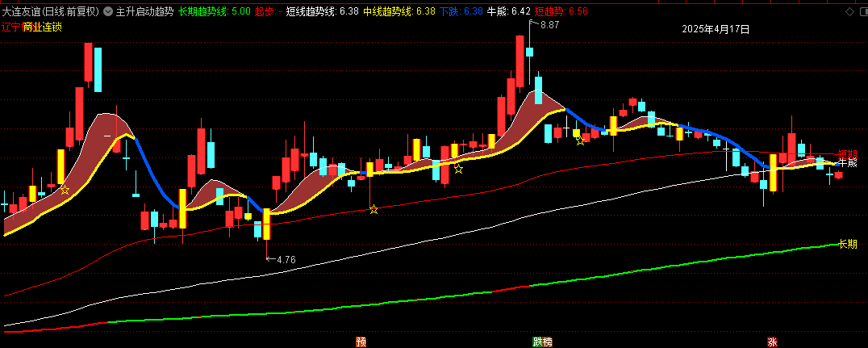The width and height of the screenshot is (868, 348).
Task: Click the 短线趋势线: 6.38 legend entry
Action: 322,11
